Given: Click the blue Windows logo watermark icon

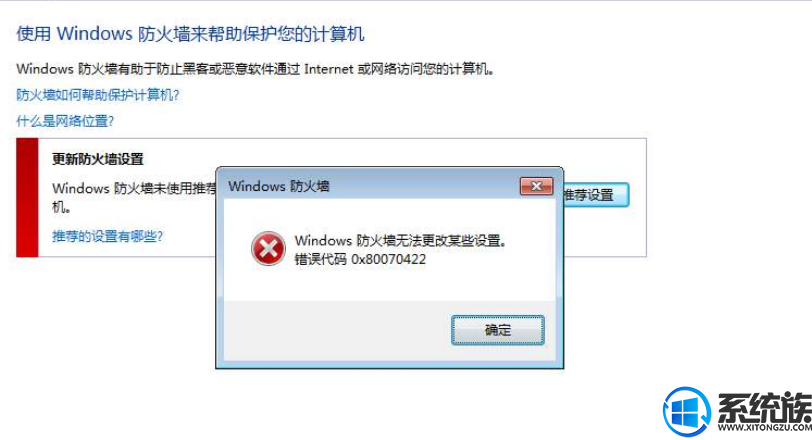Looking at the screenshot, I should [x=687, y=411].
